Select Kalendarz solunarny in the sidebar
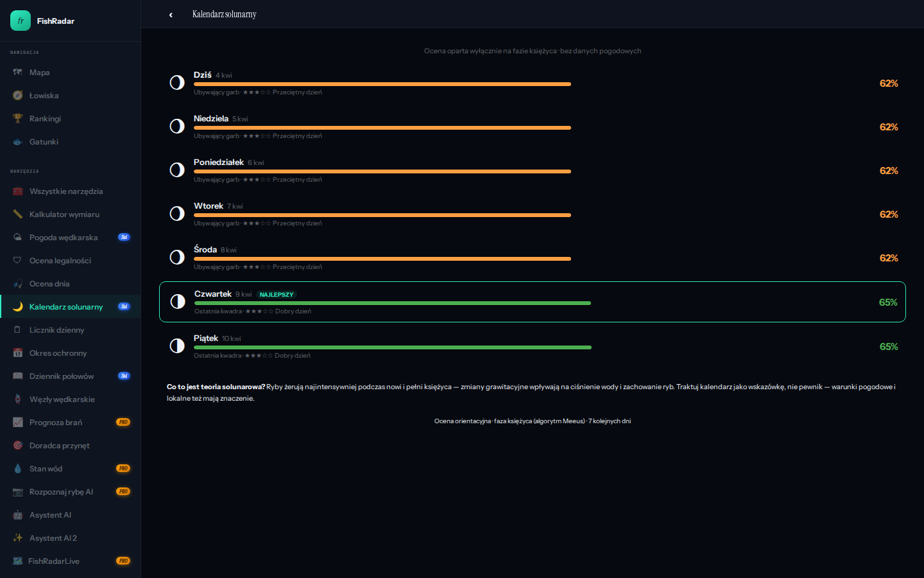 tap(65, 307)
